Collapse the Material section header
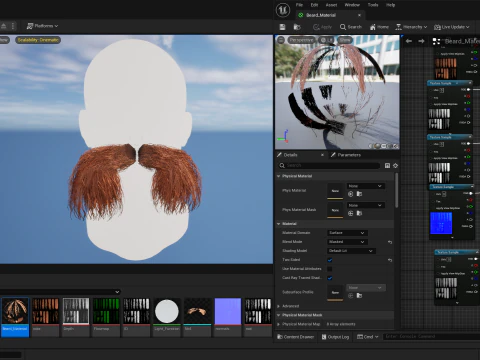480x360 pixels. [279, 224]
